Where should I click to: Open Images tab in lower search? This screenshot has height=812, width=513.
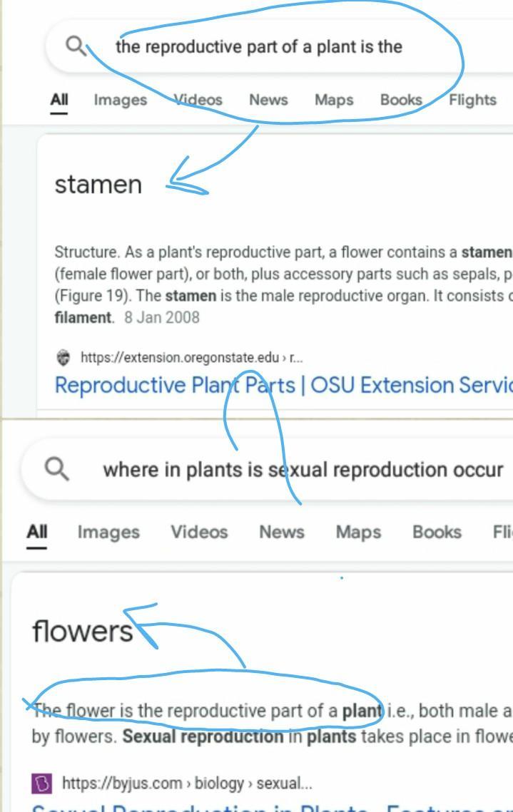coord(108,532)
